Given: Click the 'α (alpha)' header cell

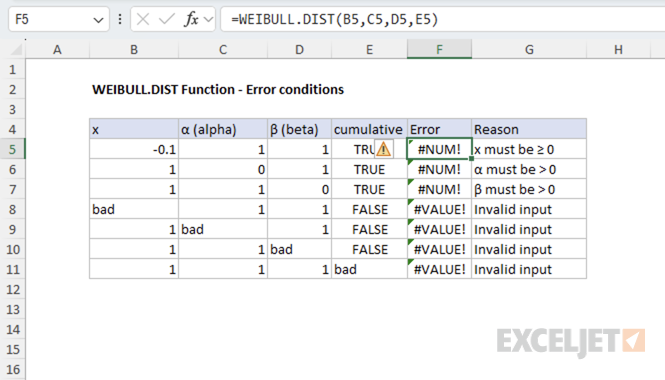Looking at the screenshot, I should pyautogui.click(x=223, y=129).
